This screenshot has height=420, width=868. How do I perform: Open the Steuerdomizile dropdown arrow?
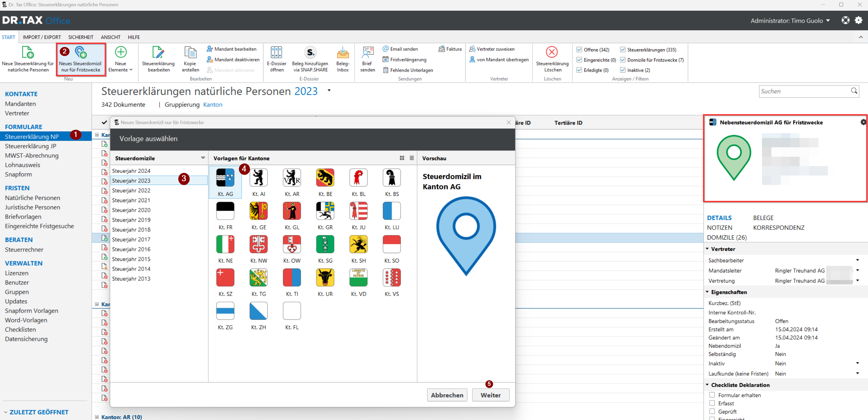(203, 158)
